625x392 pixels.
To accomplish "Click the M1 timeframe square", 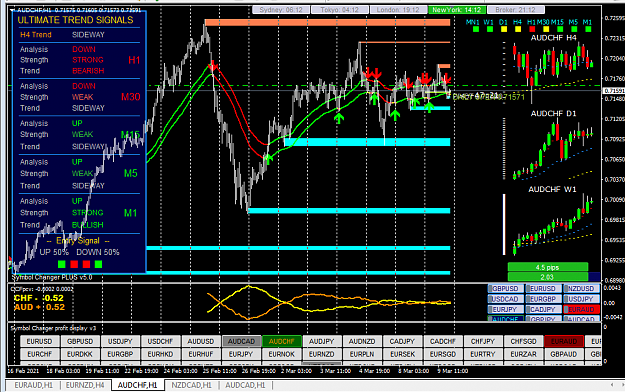I will click(x=588, y=29).
